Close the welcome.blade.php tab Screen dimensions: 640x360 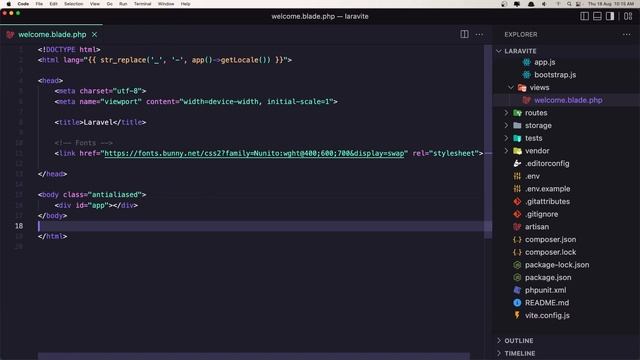[94, 35]
